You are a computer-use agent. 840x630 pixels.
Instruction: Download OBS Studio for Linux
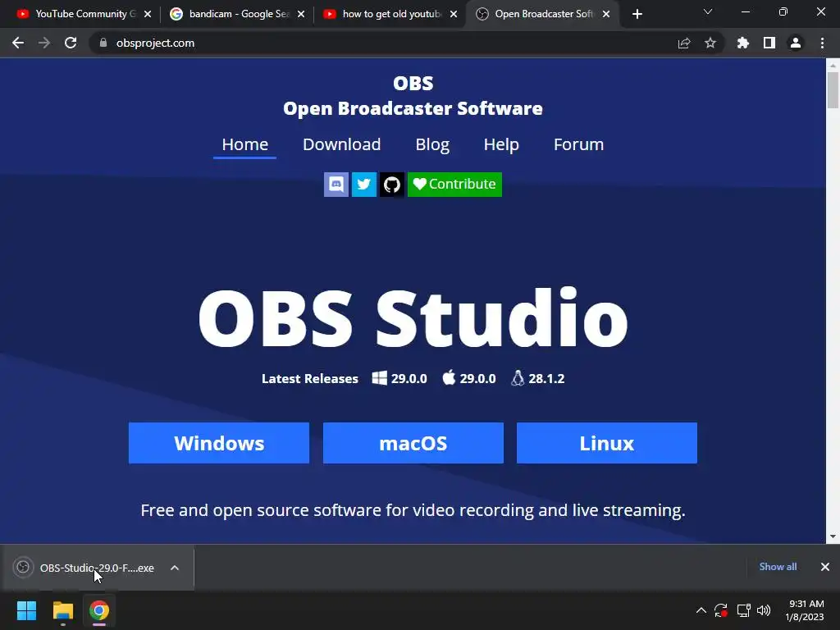pos(607,443)
